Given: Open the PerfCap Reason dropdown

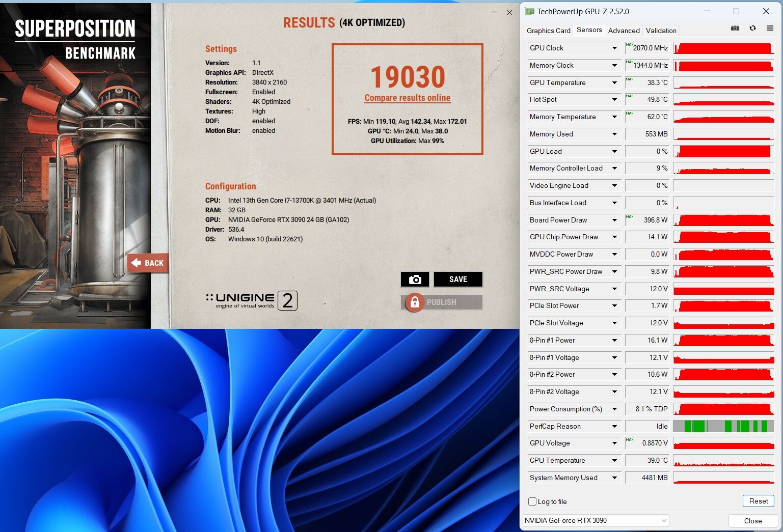Looking at the screenshot, I should pos(614,426).
